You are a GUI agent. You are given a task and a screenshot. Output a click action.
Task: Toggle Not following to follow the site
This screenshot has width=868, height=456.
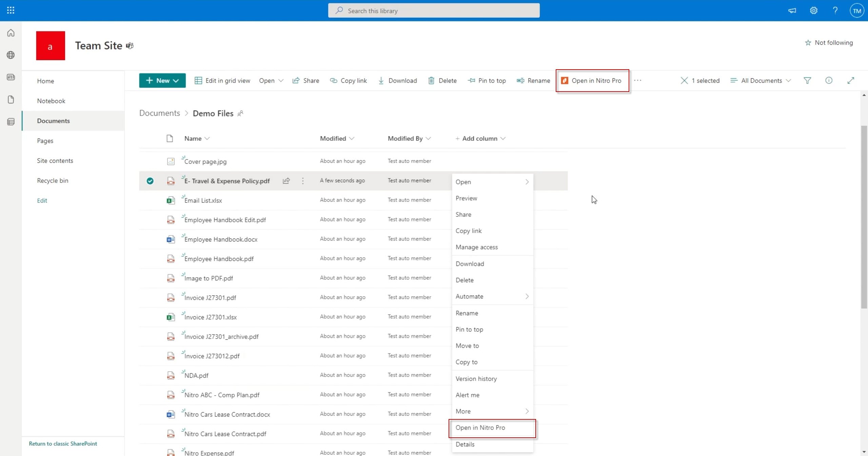point(829,42)
